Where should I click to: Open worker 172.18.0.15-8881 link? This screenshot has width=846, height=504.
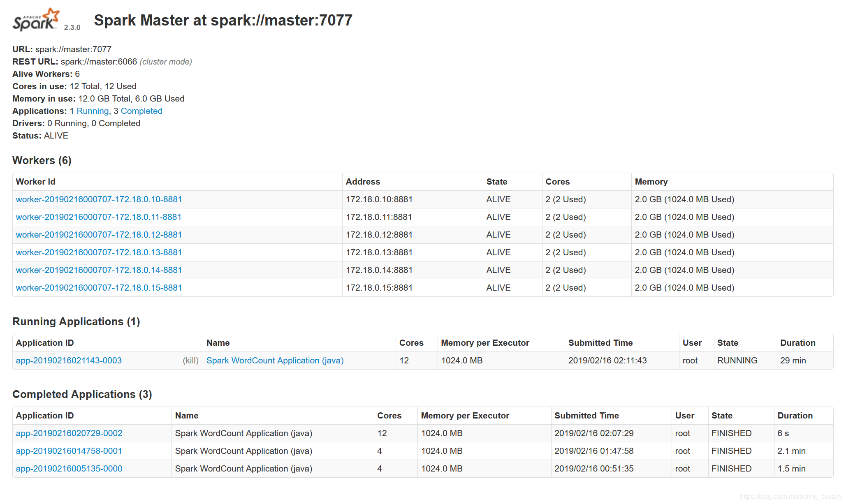99,288
